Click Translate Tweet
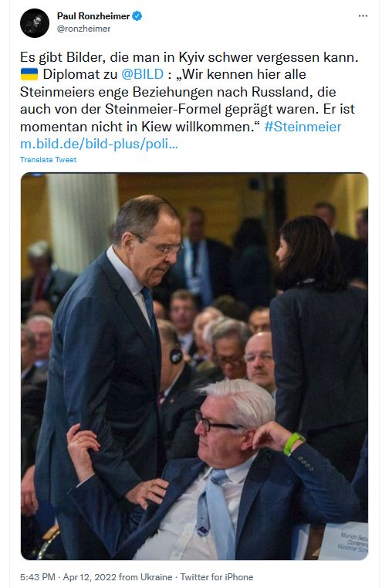Viewport: 382px width, 588px height. 49,160
